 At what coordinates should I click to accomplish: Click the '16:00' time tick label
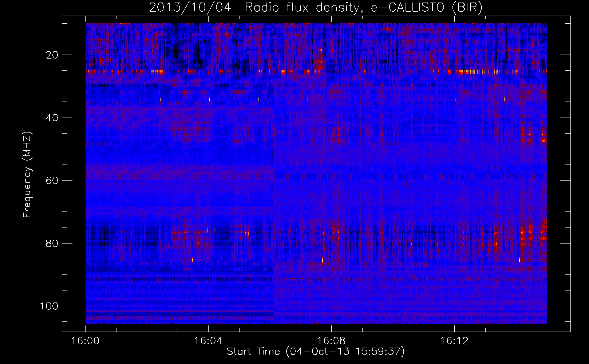(85, 341)
